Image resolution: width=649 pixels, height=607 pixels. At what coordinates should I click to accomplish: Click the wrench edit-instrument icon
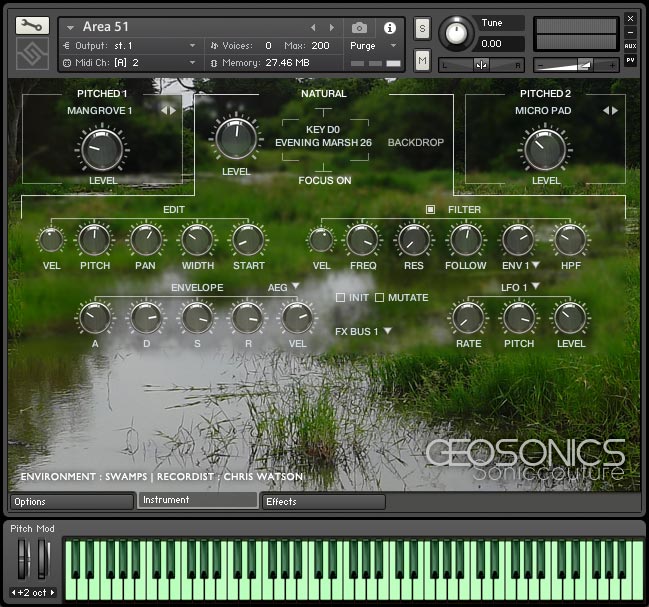click(x=32, y=26)
